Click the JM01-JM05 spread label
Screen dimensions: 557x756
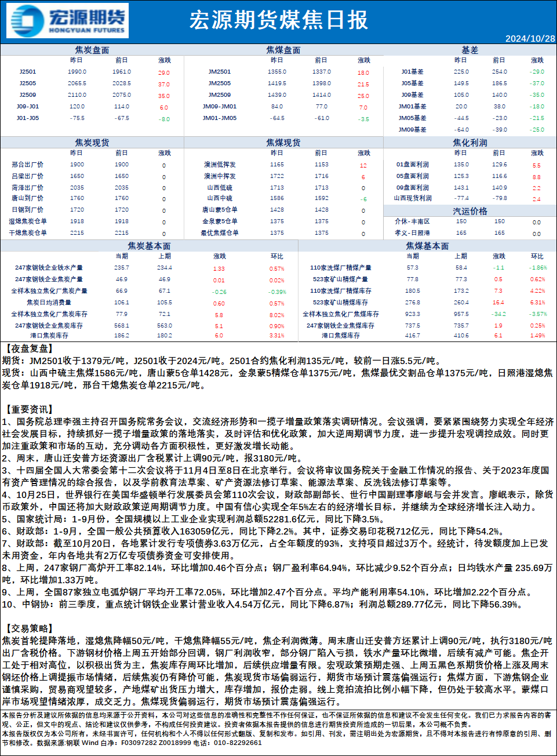pos(220,118)
